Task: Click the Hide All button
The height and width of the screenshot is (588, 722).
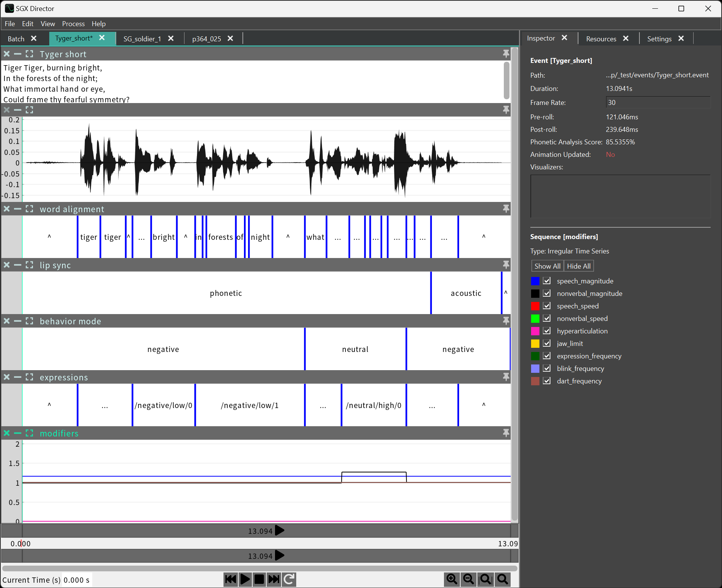Action: click(x=578, y=266)
